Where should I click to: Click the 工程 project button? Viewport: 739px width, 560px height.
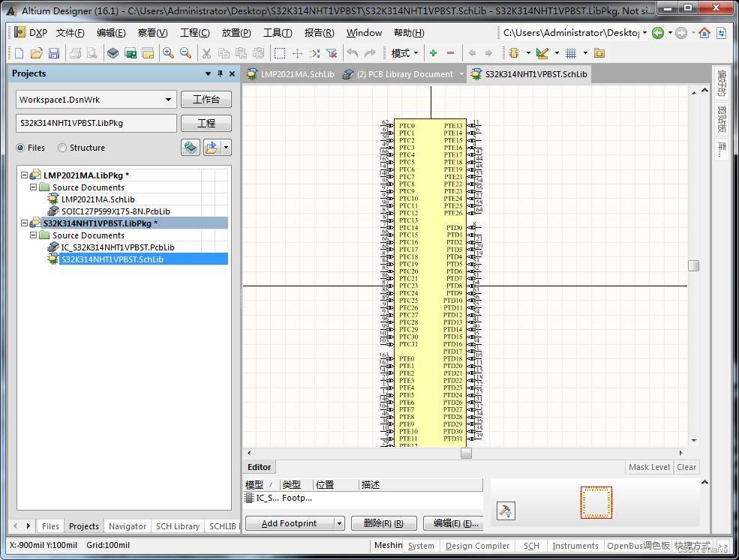[x=206, y=124]
